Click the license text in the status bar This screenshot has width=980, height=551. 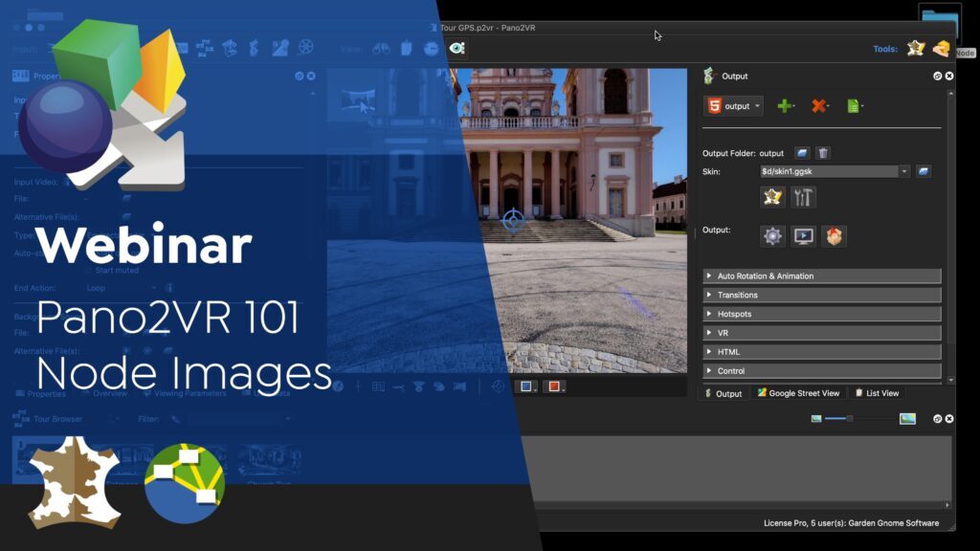[851, 523]
